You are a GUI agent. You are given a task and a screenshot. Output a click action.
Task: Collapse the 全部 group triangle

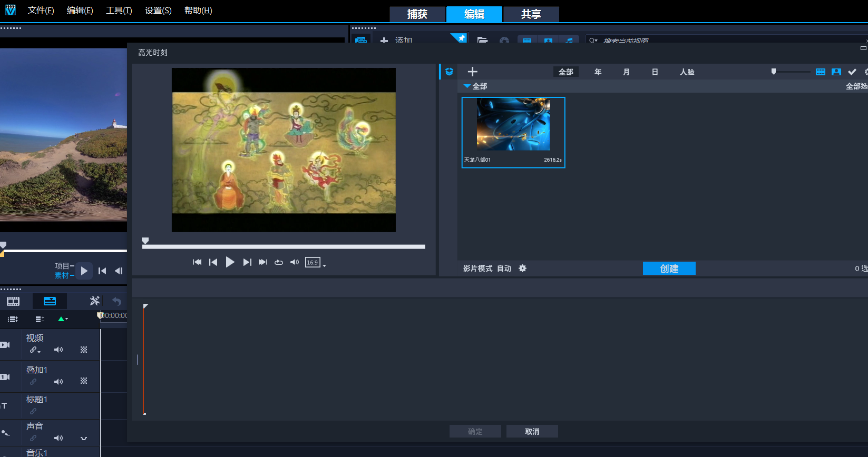[x=467, y=86]
